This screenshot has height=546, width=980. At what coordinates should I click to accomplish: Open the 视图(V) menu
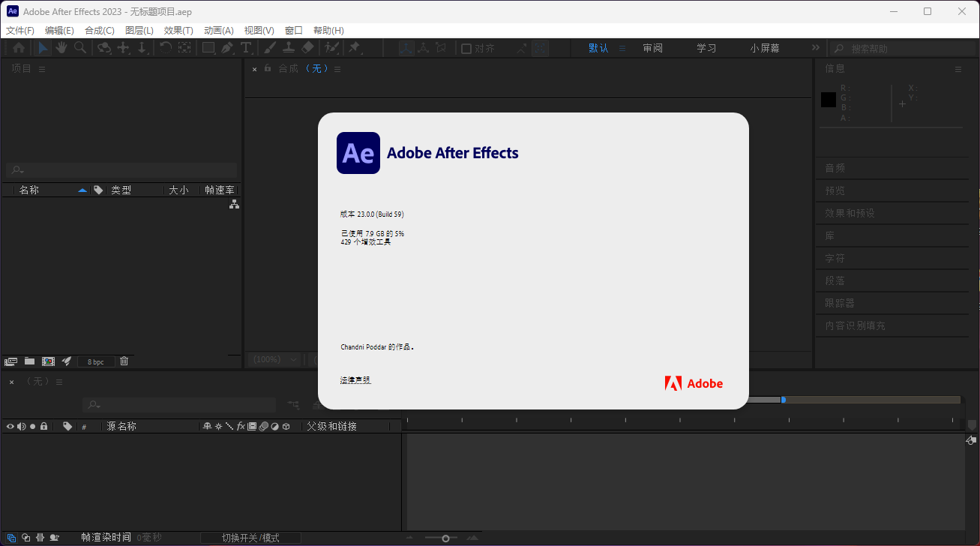point(259,31)
